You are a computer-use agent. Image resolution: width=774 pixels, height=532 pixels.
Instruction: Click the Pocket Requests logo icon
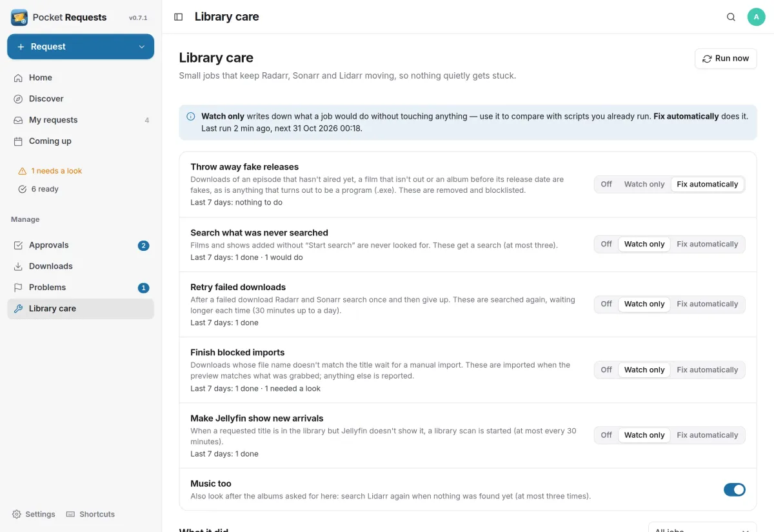(19, 17)
